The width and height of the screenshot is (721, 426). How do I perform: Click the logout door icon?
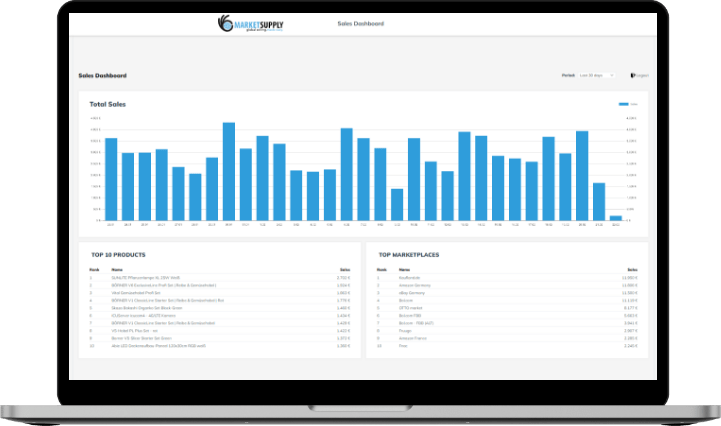click(633, 75)
